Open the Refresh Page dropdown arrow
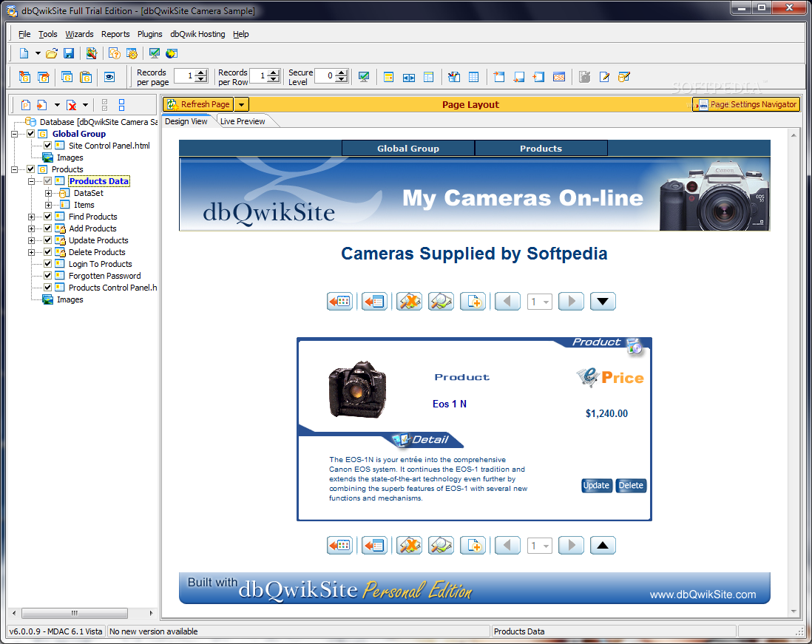Screen dimensions: 812x644 [241, 104]
